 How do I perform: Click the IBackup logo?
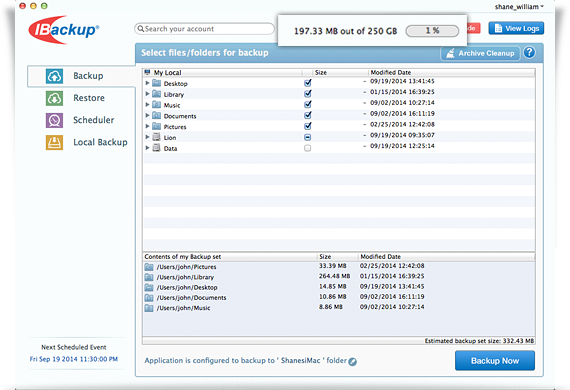(x=64, y=30)
